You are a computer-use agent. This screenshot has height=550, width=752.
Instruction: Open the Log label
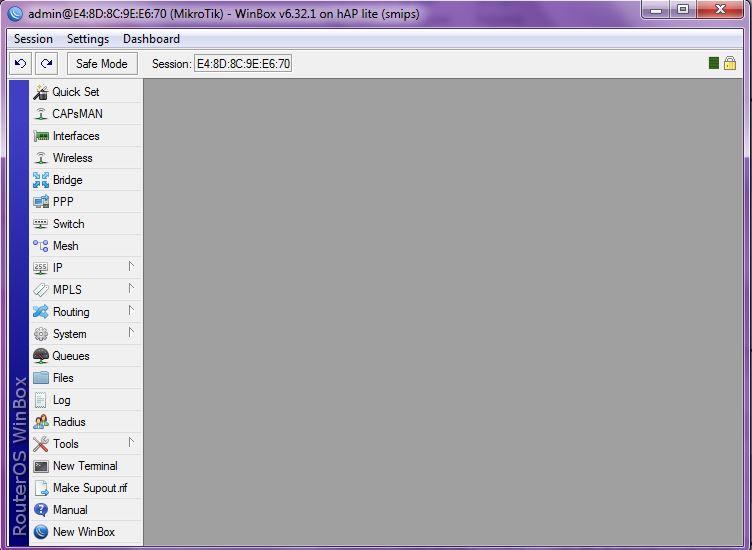point(61,400)
